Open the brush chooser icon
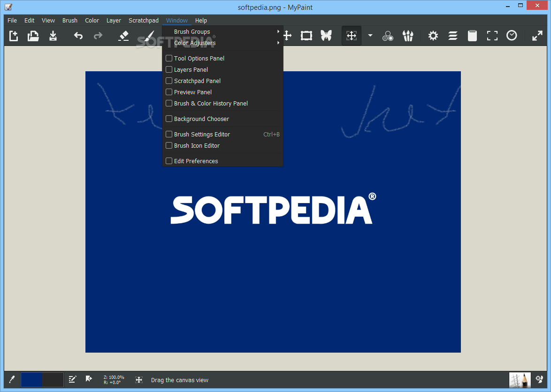This screenshot has height=392, width=551. (408, 36)
